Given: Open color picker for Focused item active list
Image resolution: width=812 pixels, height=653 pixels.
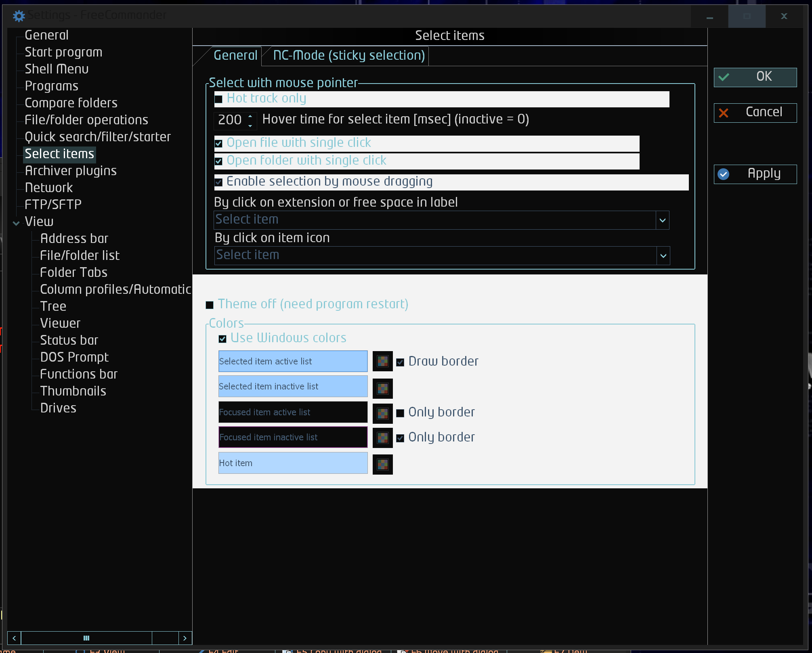Looking at the screenshot, I should 382,414.
